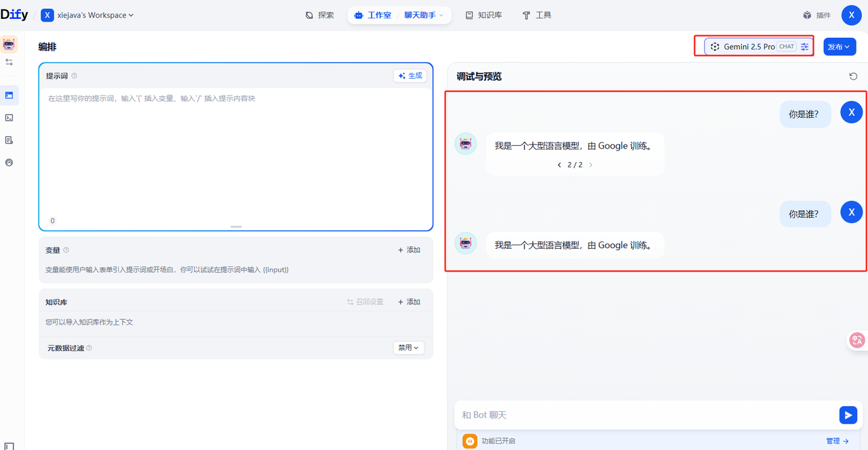Open the logs icon in the left sidebar
This screenshot has width=868, height=450.
(9, 140)
